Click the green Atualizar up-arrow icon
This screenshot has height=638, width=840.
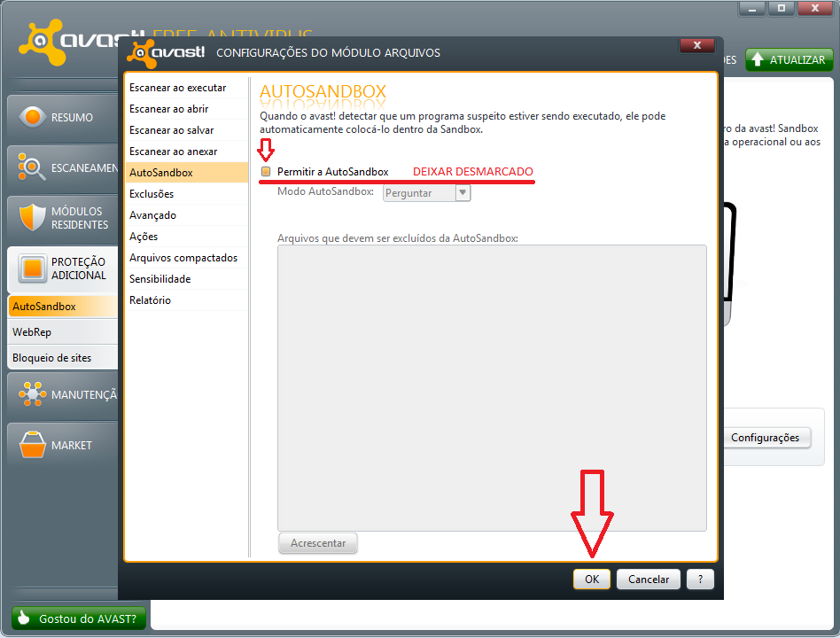pyautogui.click(x=757, y=59)
